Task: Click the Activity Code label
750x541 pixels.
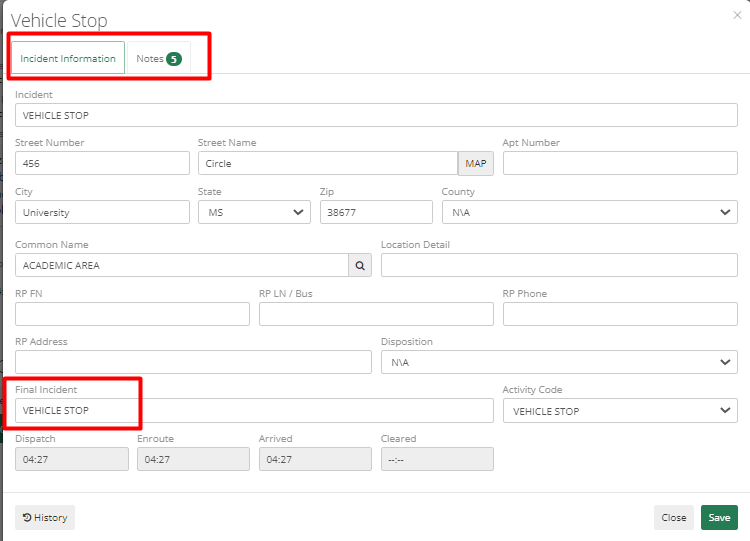Action: 532,390
